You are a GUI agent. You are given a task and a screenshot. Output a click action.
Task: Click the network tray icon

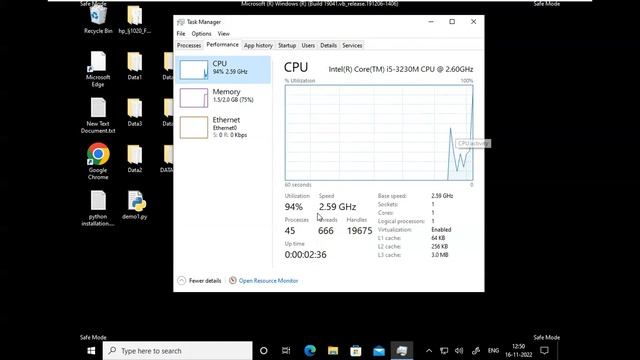[x=444, y=351]
